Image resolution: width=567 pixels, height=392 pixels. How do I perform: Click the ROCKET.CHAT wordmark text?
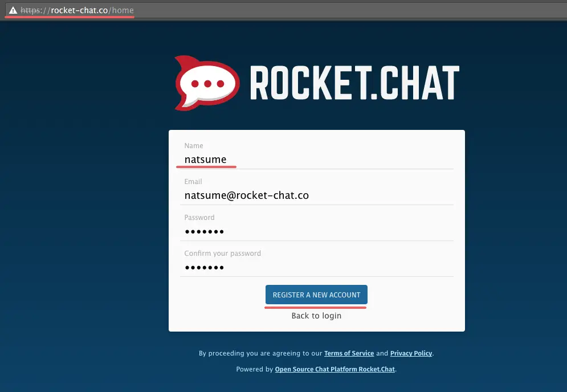(354, 83)
